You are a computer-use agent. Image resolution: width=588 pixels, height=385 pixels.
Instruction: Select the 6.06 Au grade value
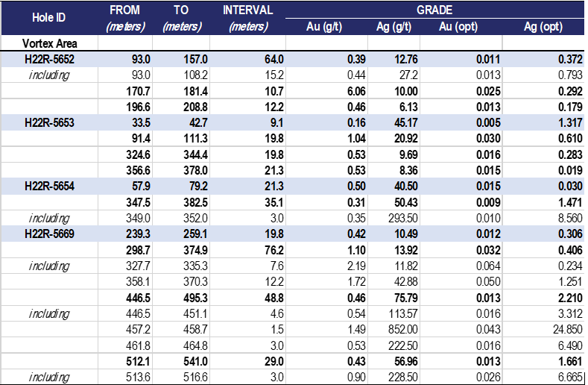point(356,91)
